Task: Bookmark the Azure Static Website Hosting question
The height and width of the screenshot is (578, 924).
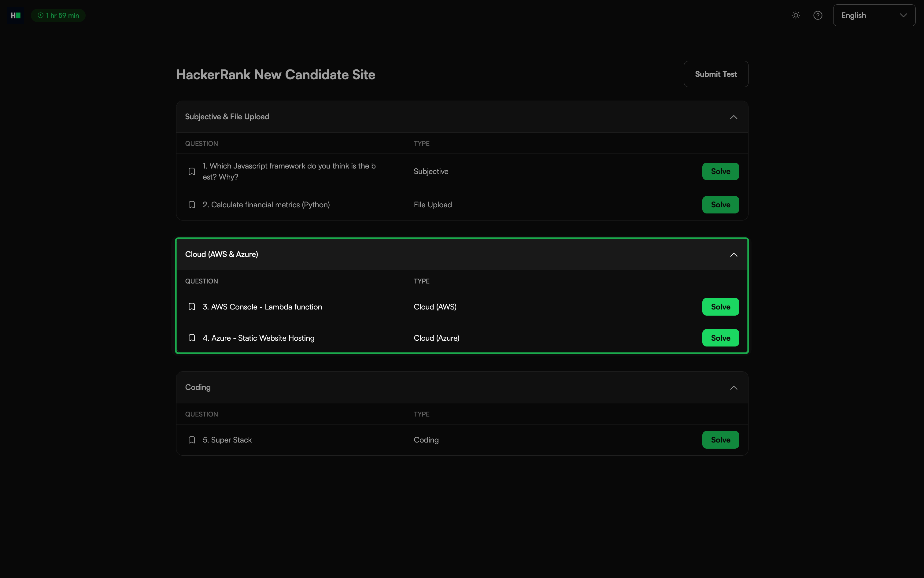Action: pyautogui.click(x=192, y=338)
